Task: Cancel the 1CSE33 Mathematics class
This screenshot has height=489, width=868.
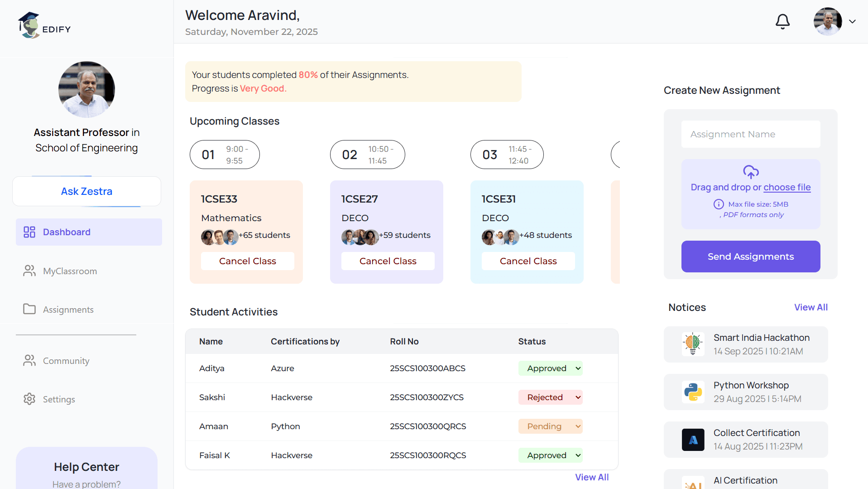Action: (x=248, y=261)
